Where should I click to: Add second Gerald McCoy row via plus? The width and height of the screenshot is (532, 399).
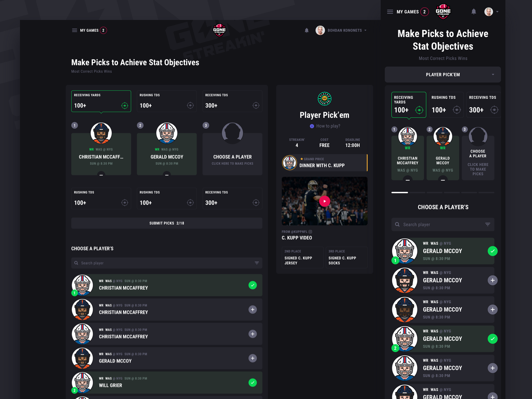tap(492, 280)
